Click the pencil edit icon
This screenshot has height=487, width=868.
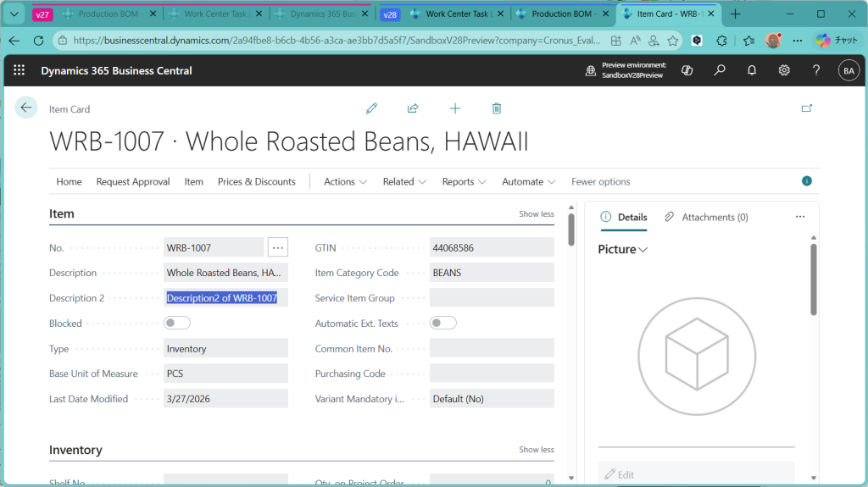(x=371, y=108)
